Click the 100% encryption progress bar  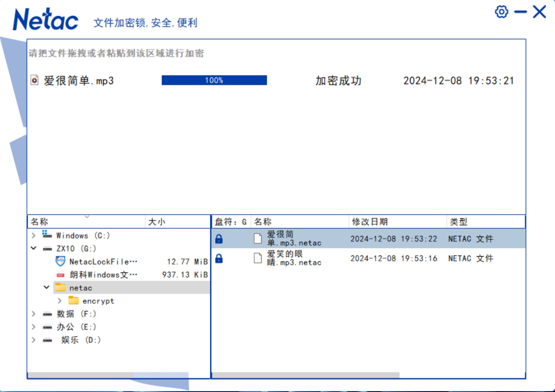214,80
